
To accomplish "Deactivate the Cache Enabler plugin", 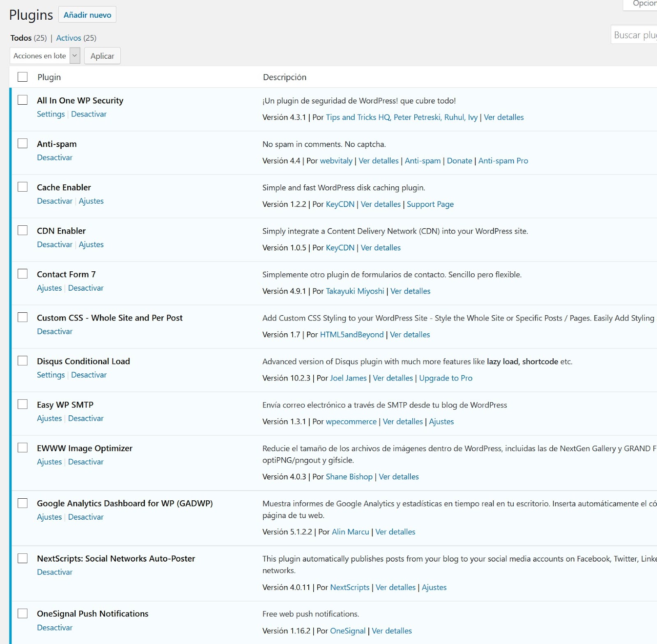I will pyautogui.click(x=55, y=201).
